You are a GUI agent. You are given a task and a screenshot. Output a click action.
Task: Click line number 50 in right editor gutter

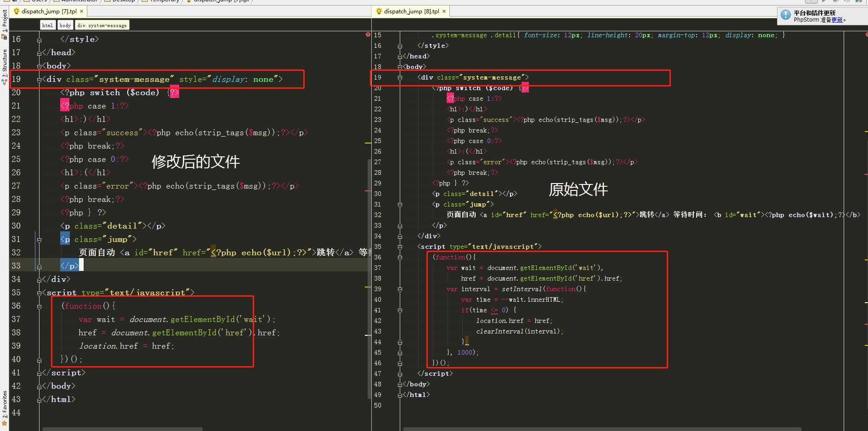pos(378,405)
